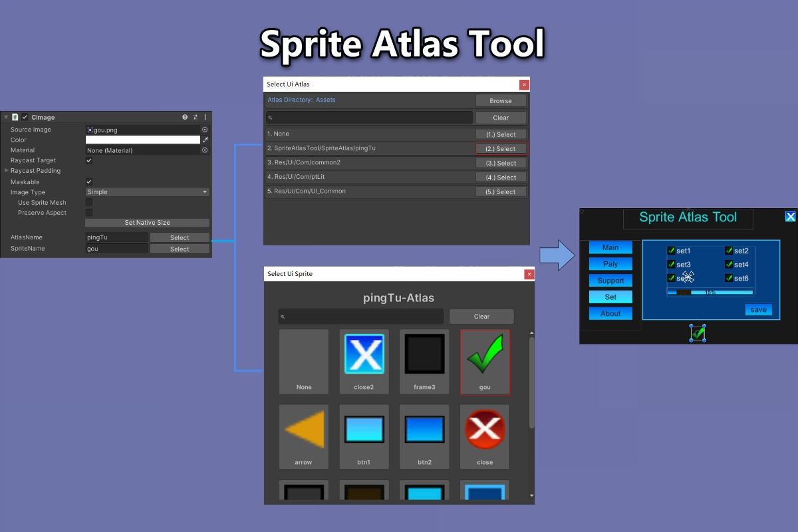Click (1.) Select for None
Viewport: 798px width, 532px height.
(501, 134)
